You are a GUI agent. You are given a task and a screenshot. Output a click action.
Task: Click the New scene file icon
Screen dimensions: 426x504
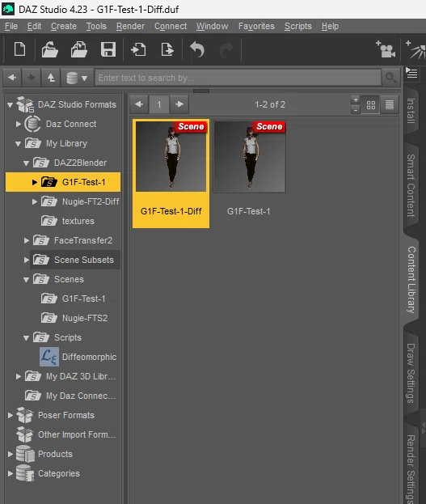pyautogui.click(x=20, y=49)
